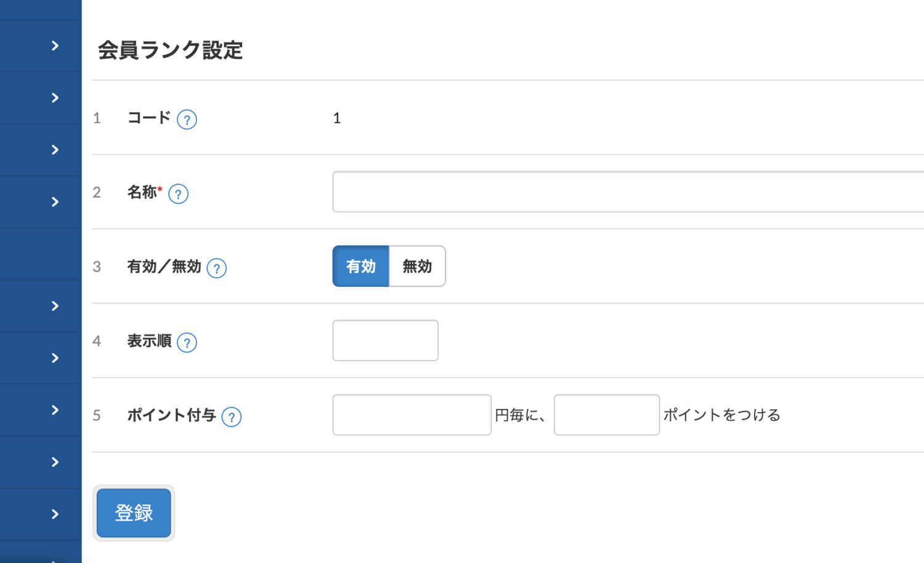Open help for the コード field
The height and width of the screenshot is (563, 924).
pos(187,120)
